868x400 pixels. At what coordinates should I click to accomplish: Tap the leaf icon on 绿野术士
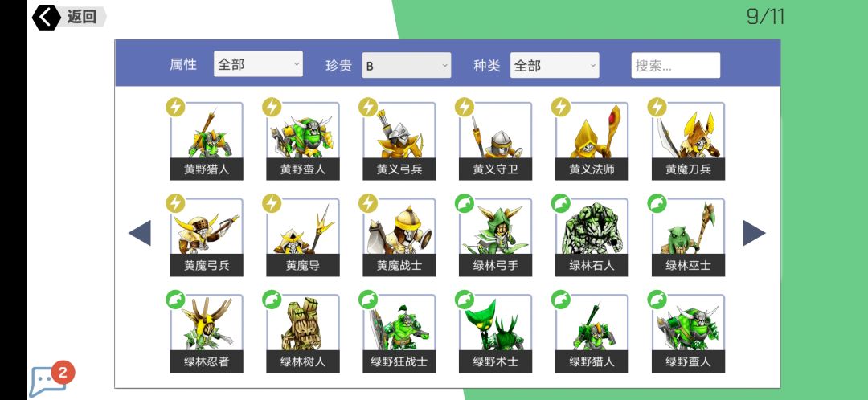coord(465,300)
